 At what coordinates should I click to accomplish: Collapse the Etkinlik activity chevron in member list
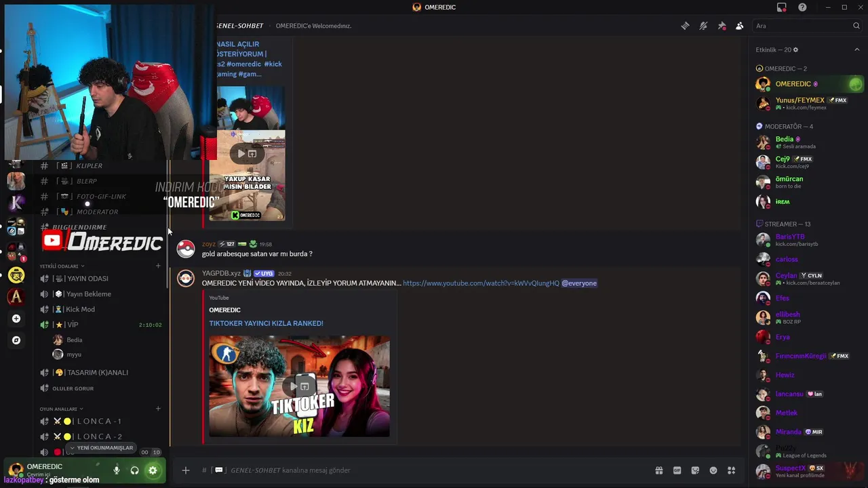coord(856,49)
